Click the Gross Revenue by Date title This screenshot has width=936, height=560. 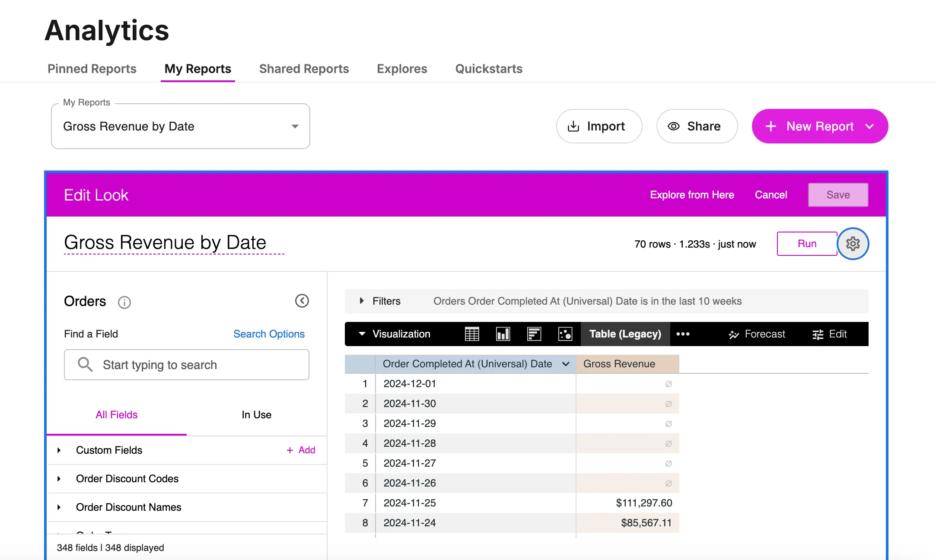tap(165, 242)
